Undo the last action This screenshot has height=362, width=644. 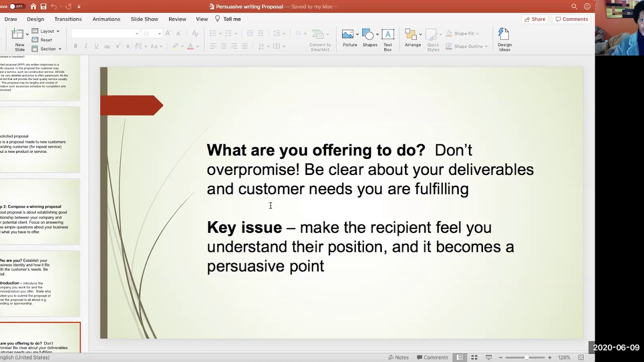point(54,7)
